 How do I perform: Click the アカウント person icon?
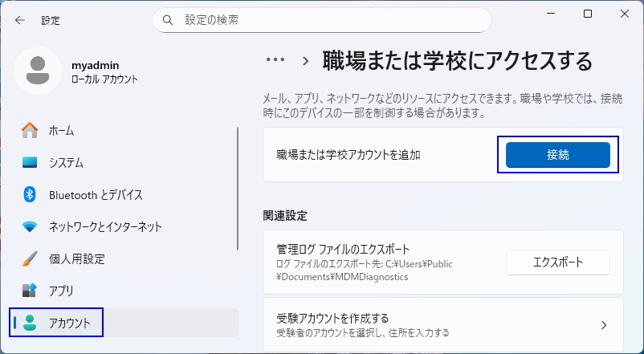[x=30, y=323]
